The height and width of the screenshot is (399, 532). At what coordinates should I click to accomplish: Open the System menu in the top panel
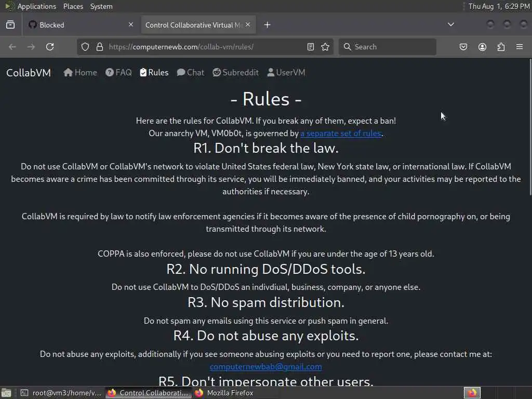101,6
